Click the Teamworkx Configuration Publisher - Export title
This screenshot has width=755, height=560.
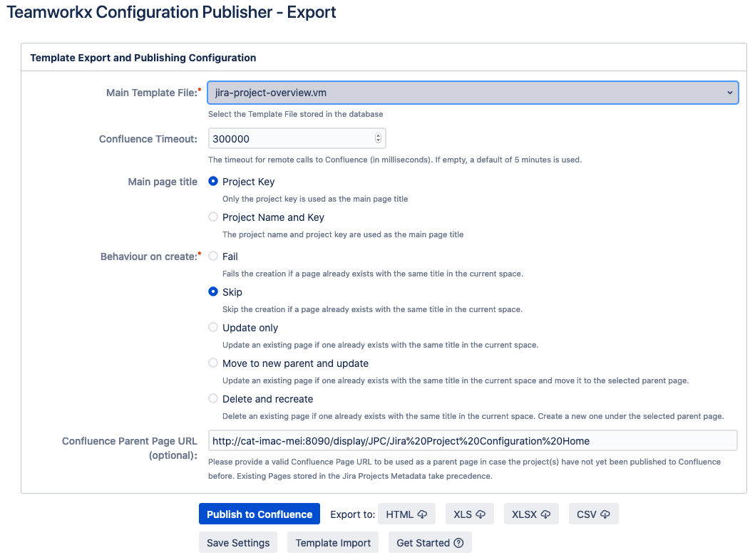[171, 12]
